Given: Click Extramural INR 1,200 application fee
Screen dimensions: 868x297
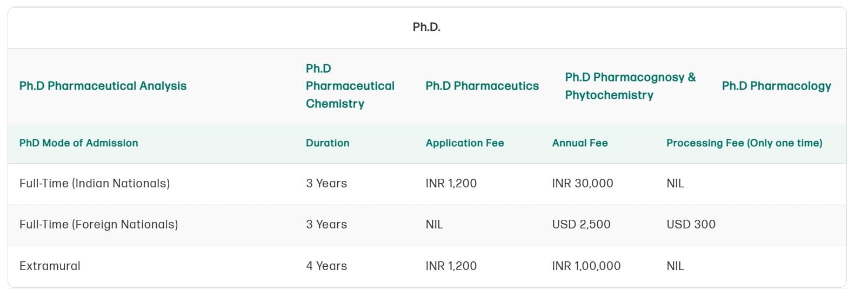Looking at the screenshot, I should (x=451, y=266).
